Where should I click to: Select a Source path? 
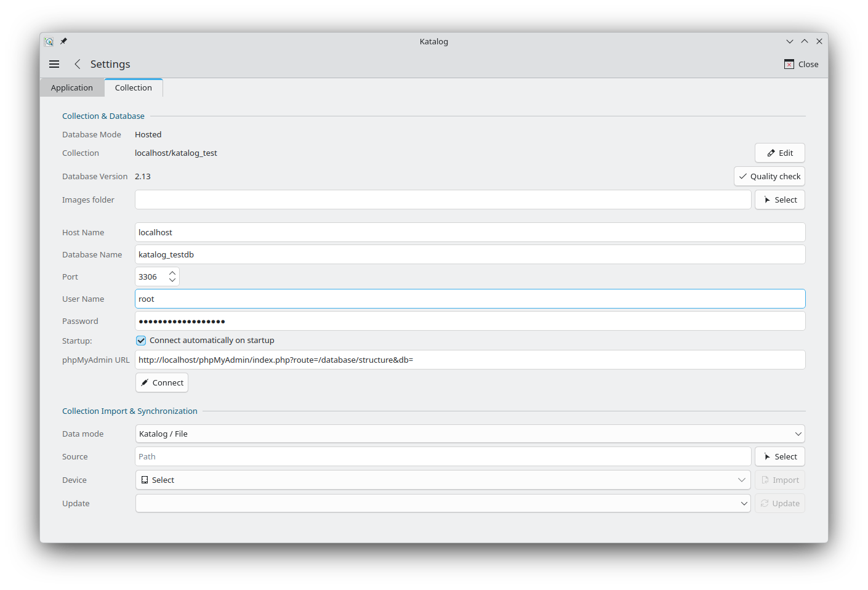(x=780, y=456)
